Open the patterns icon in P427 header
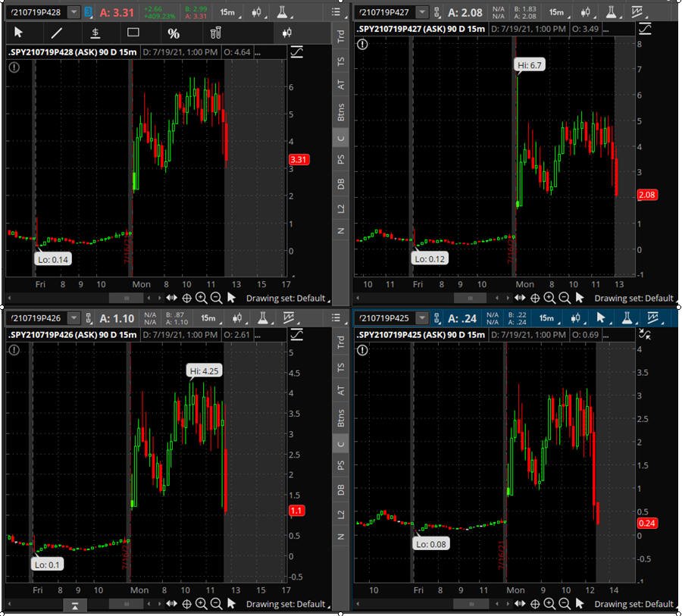 coord(637,12)
